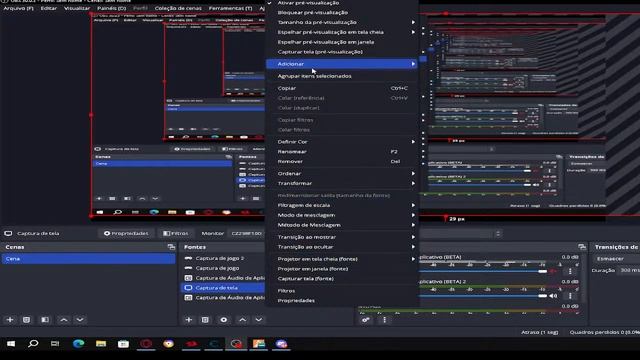Expand Filtragem de escala submenu
Screen dimensions: 640x360
point(342,205)
